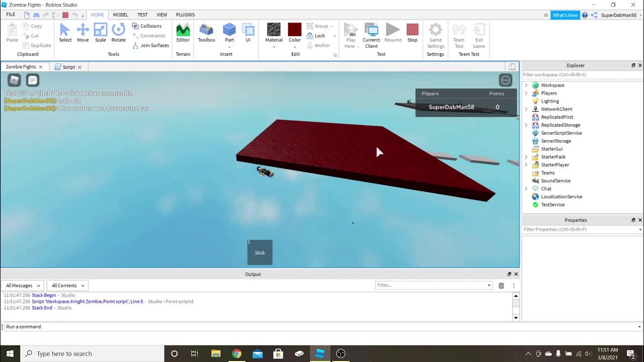
Task: Open the Toolbox
Action: [x=206, y=33]
